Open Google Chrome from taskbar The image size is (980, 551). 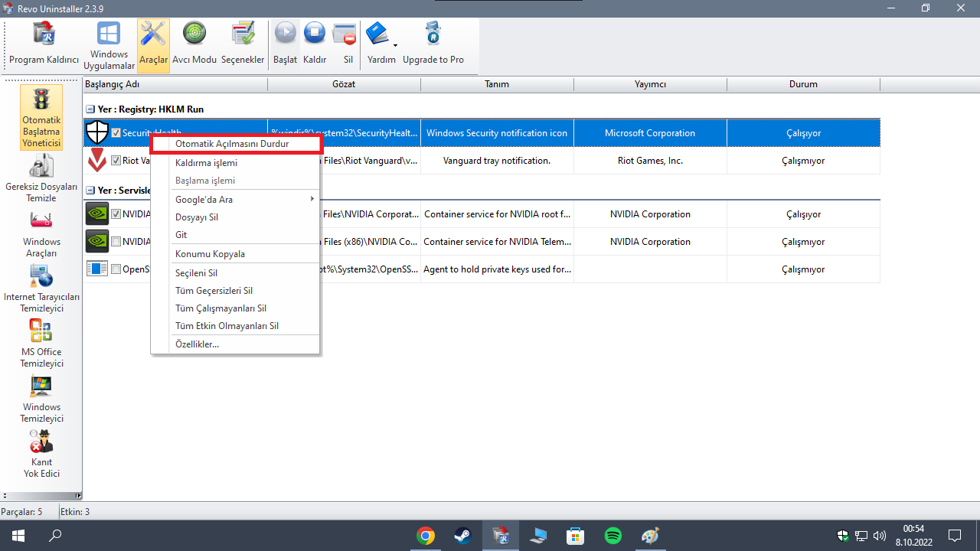[426, 536]
